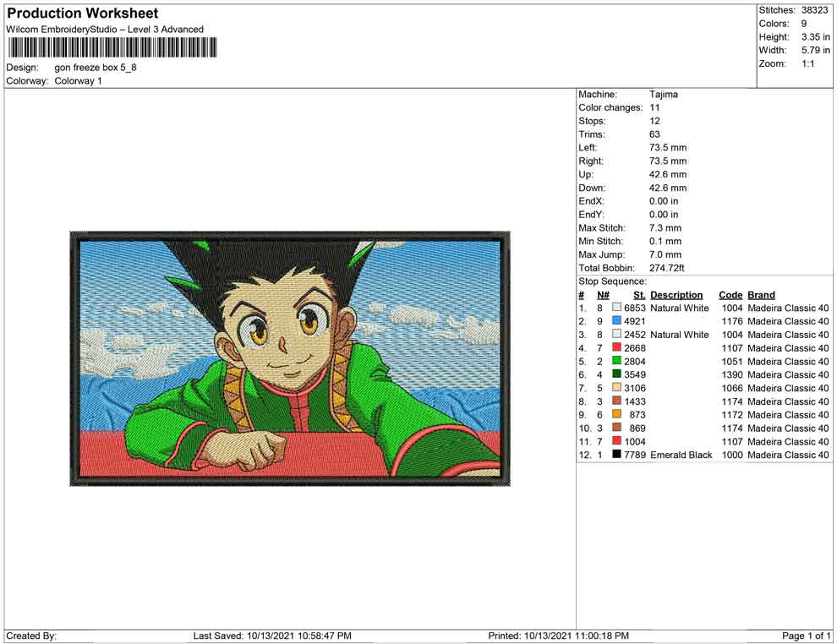
Task: Click the Up value 42.6 mm
Action: point(668,174)
